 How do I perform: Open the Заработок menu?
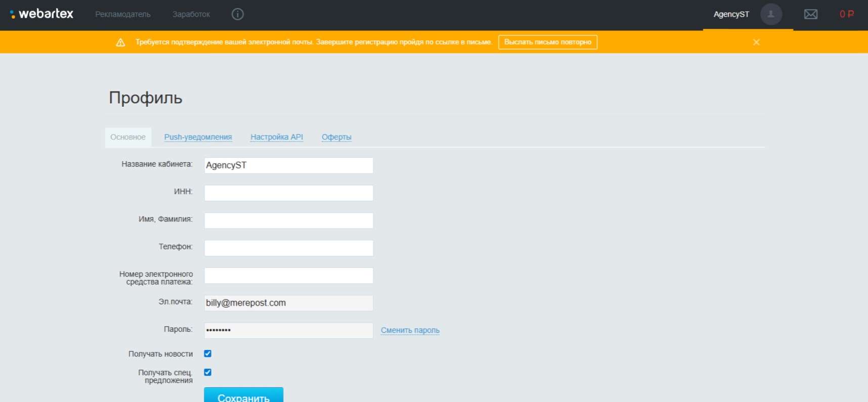191,14
